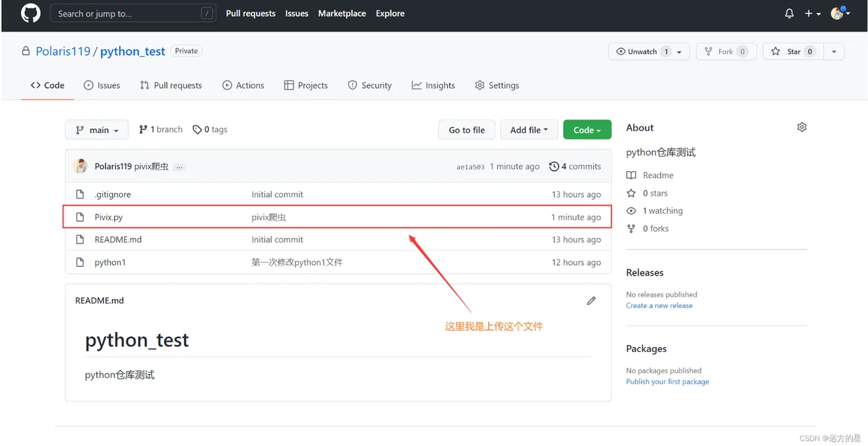868x446 pixels.
Task: Click the Private repository badge
Action: pos(186,51)
